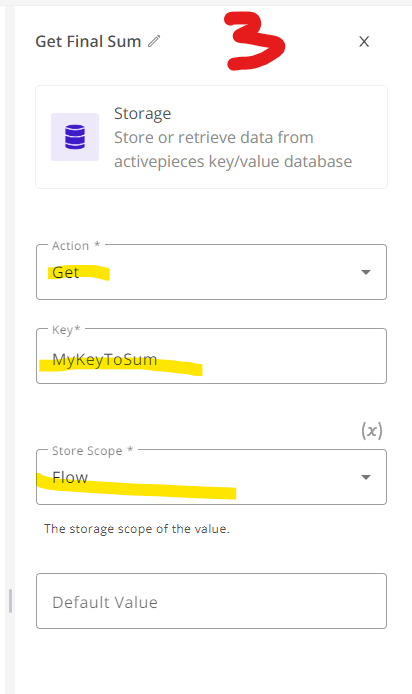Expand the Action dropdown arrow

tap(366, 272)
